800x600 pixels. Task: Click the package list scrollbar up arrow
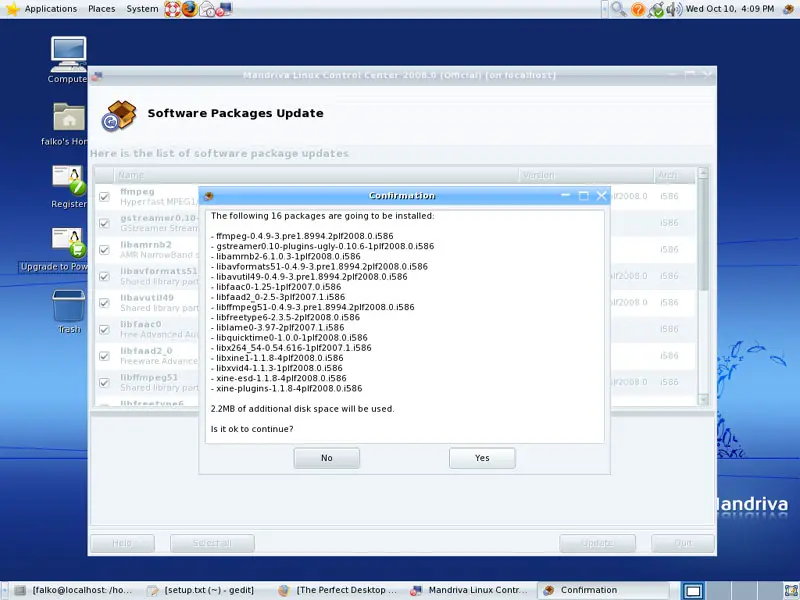point(703,173)
